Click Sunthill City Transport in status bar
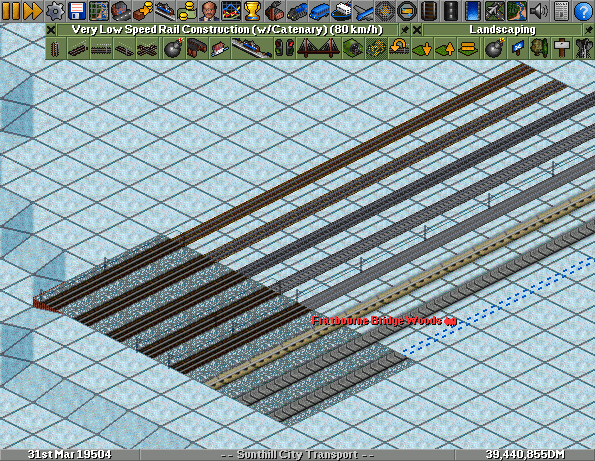This screenshot has height=461, width=595. click(x=298, y=455)
